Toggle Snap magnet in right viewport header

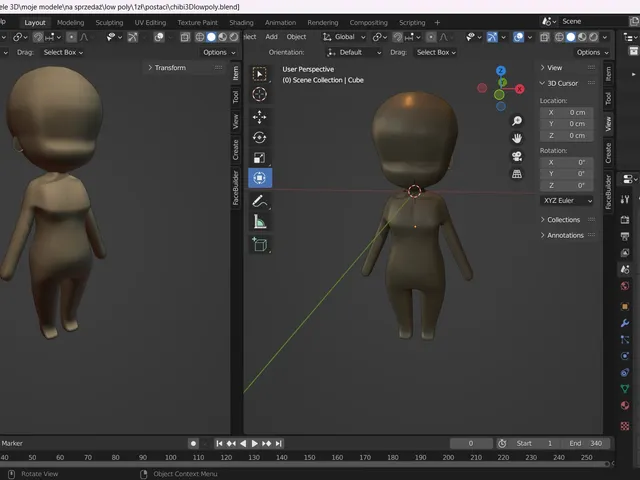click(398, 37)
